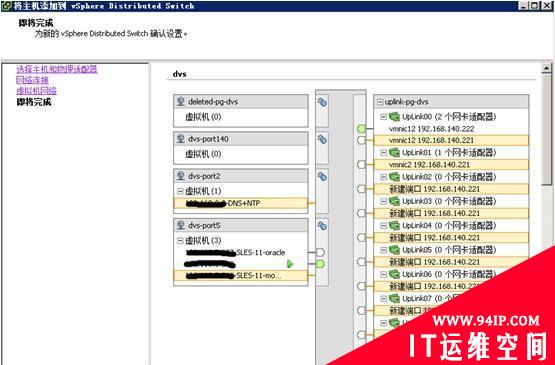Click the green powered-on VM play icon

click(x=290, y=264)
